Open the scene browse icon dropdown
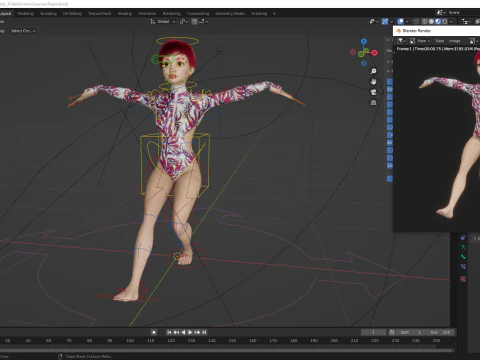Image resolution: width=480 pixels, height=360 pixels. pyautogui.click(x=441, y=12)
